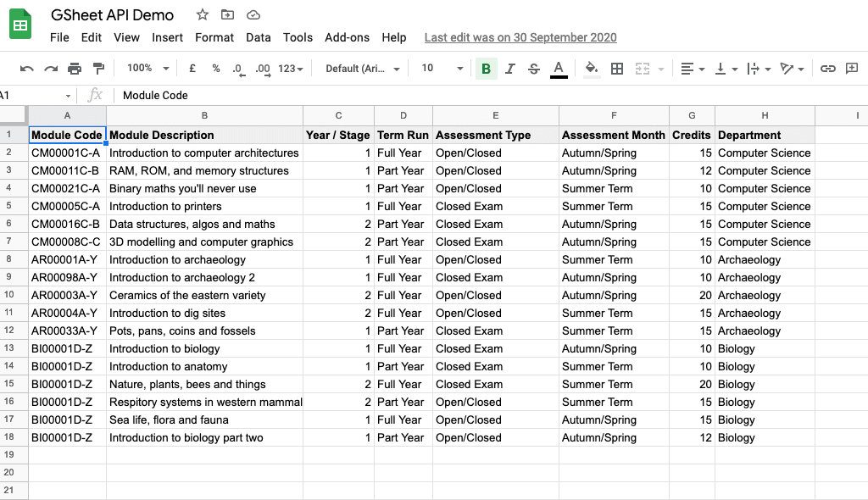This screenshot has width=868, height=500.
Task: Open the Add-ons menu
Action: tap(344, 37)
